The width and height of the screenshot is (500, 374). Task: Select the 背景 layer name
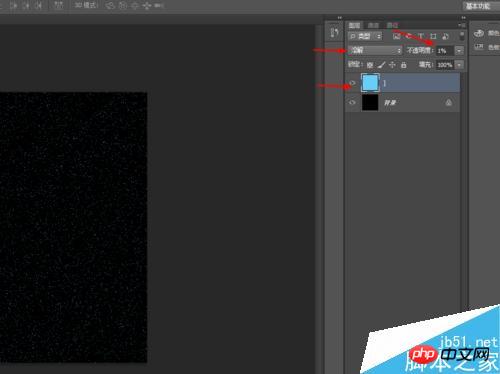coord(390,103)
